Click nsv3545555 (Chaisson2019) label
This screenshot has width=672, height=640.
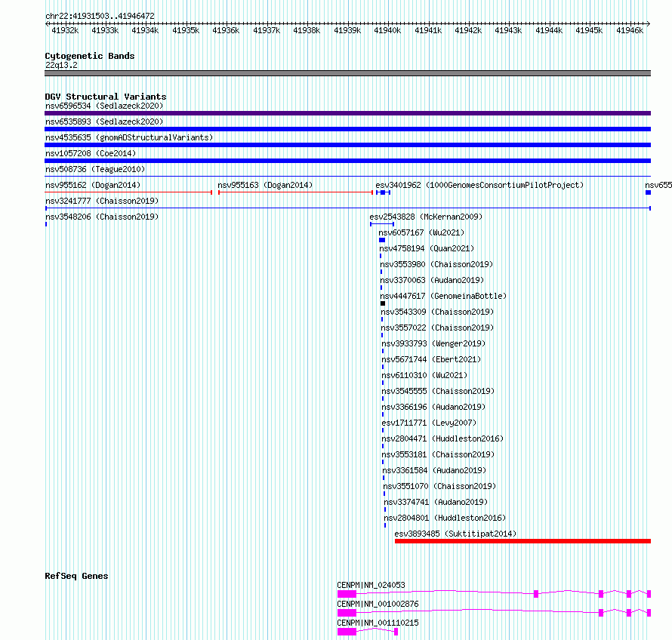point(439,391)
